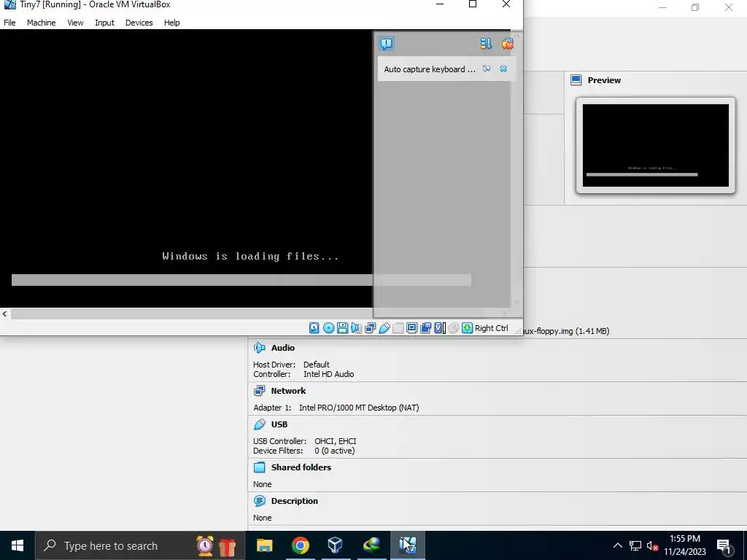The width and height of the screenshot is (747, 560).
Task: Click the Shared folders icon in Manager
Action: pyautogui.click(x=260, y=467)
